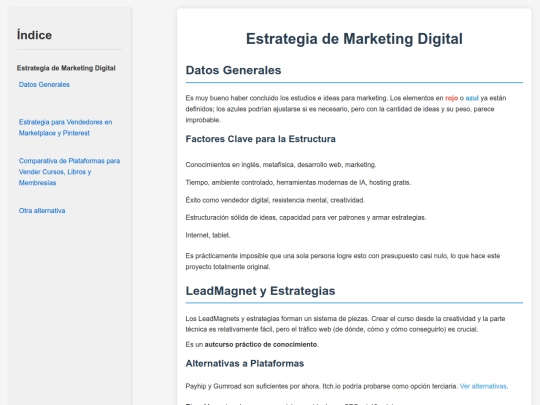540x405 pixels.
Task: Click the bold text autcurso práctico de conocimiento
Action: (x=261, y=344)
